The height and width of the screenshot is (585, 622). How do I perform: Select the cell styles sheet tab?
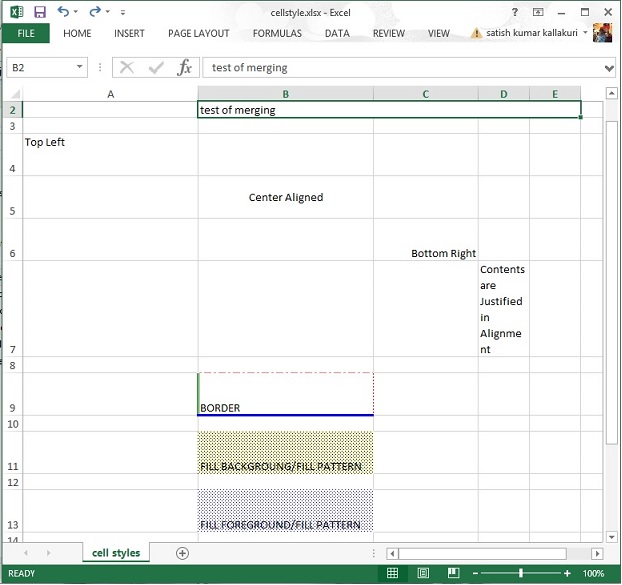point(116,553)
